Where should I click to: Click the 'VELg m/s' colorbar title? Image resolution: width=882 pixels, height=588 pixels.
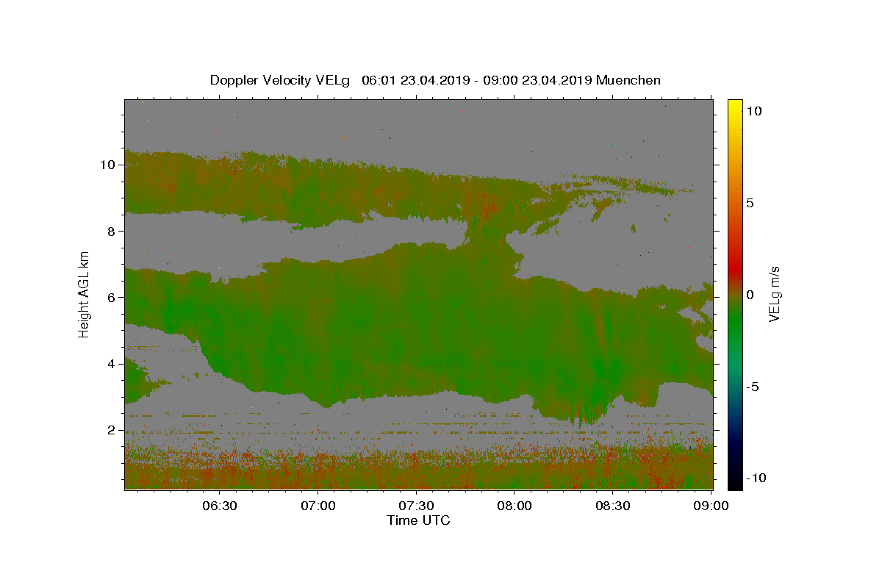[x=774, y=295]
